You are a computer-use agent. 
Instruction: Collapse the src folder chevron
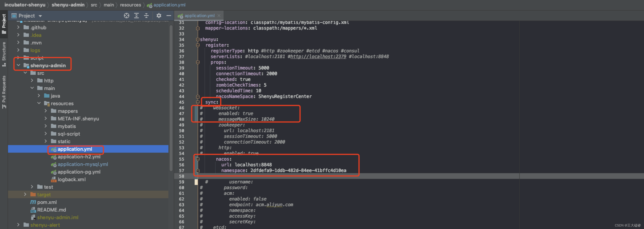(25, 73)
